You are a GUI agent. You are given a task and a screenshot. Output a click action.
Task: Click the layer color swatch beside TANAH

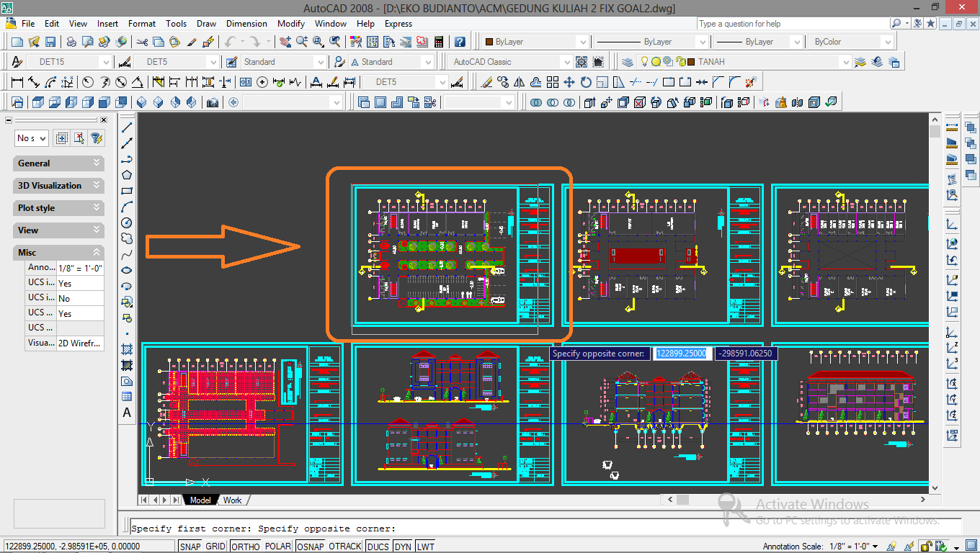690,62
